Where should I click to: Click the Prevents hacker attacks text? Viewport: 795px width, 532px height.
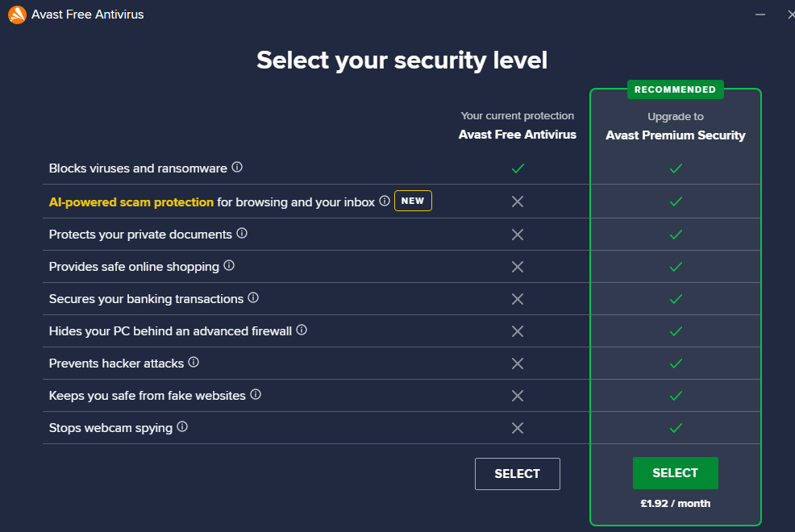click(x=116, y=364)
